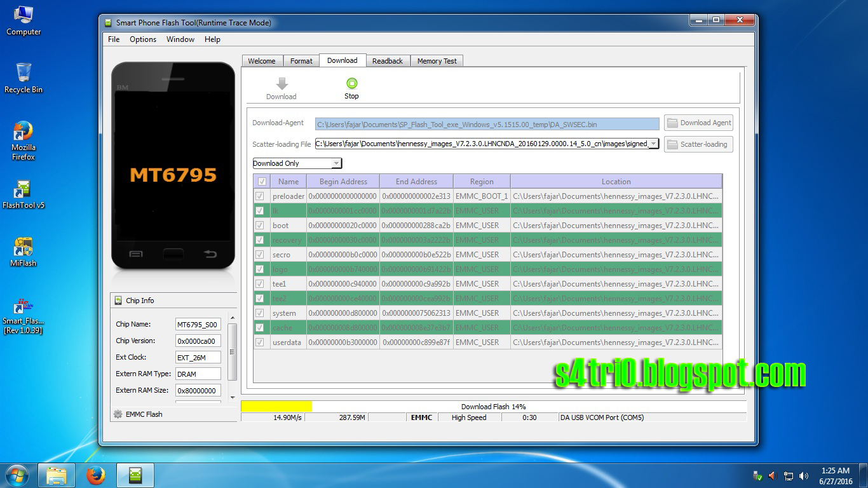
Task: Toggle the logo row checkbox
Action: (260, 269)
